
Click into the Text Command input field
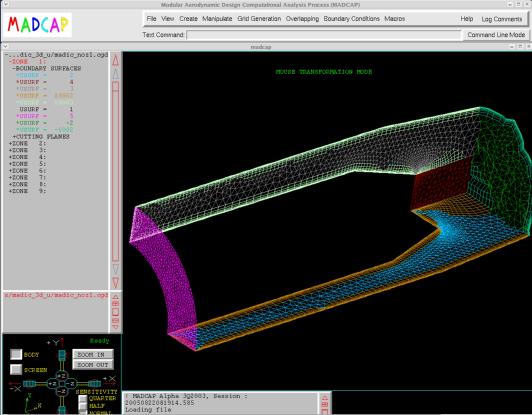[324, 35]
